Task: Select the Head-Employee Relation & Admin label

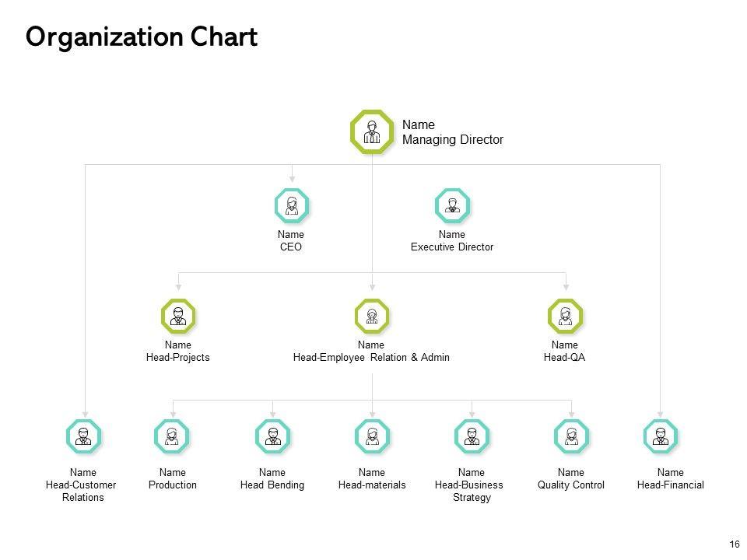Action: [371, 358]
